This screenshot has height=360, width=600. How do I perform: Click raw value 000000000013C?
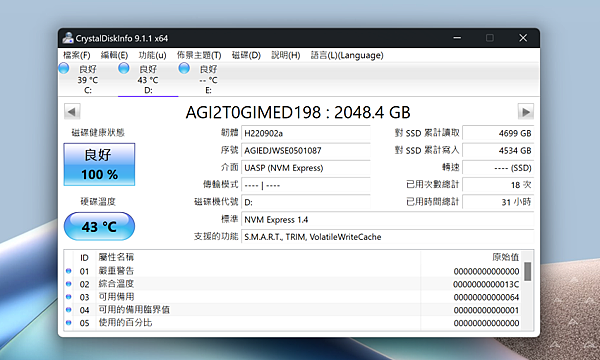486,284
